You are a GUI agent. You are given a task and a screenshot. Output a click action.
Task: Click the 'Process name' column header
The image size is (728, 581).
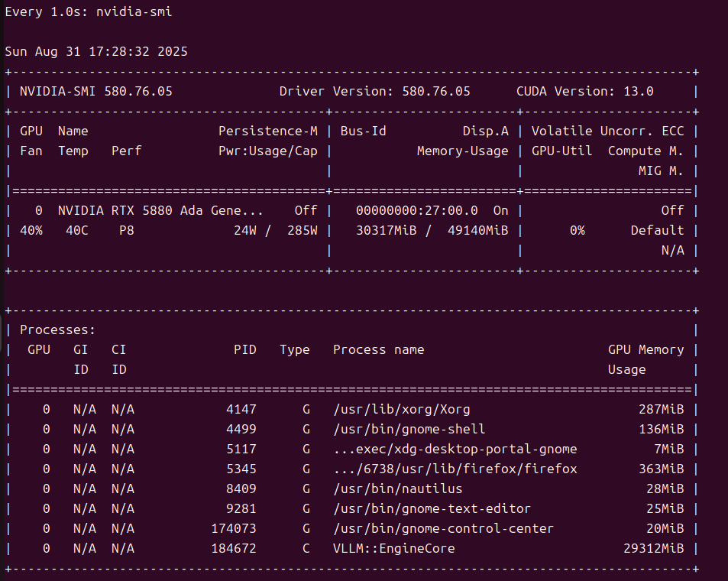[379, 349]
